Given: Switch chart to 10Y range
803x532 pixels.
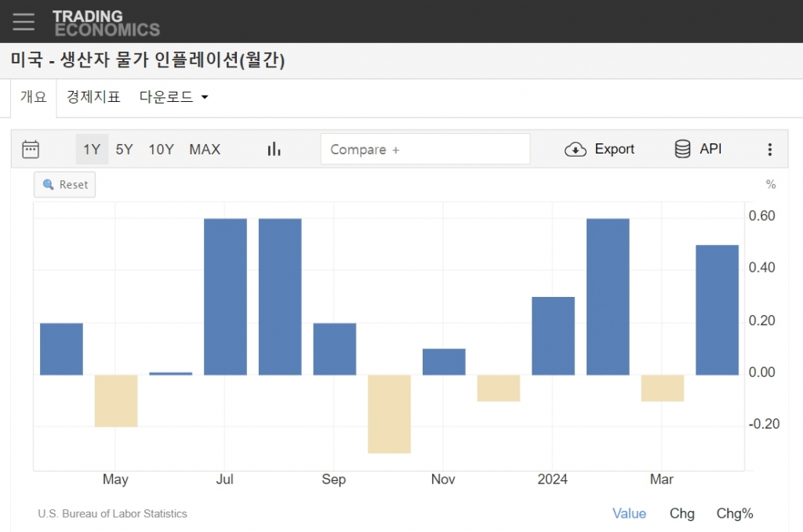Looking at the screenshot, I should (161, 149).
